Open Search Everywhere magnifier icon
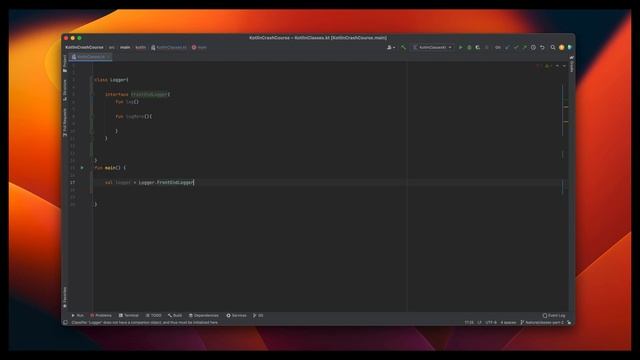Image resolution: width=640 pixels, height=360 pixels. click(x=553, y=47)
